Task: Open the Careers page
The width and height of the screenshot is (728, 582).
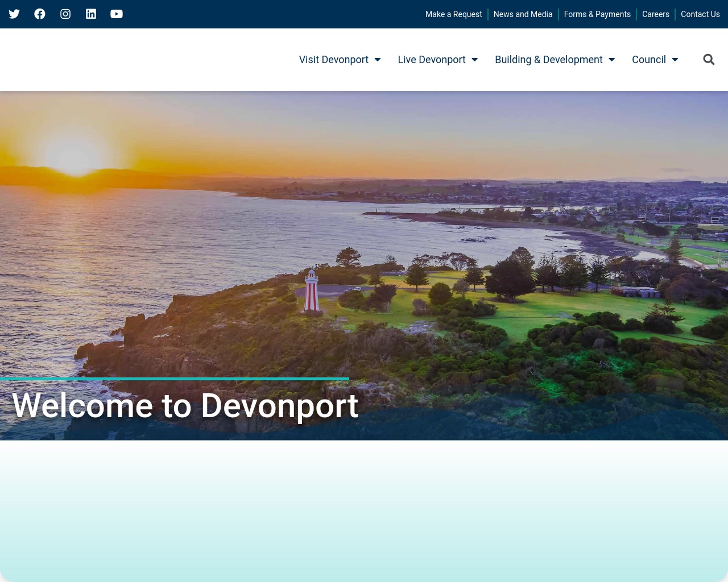Action: click(655, 14)
